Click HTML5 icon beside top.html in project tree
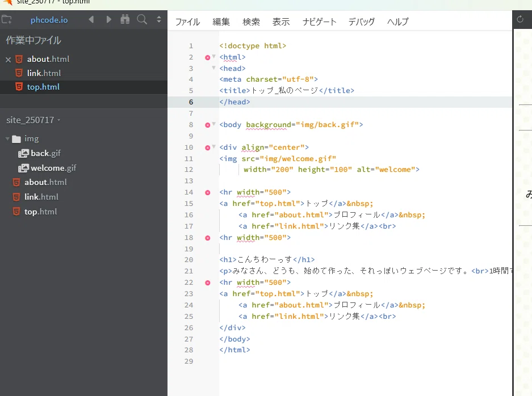Screen dimensions: 532x396 coord(16,212)
